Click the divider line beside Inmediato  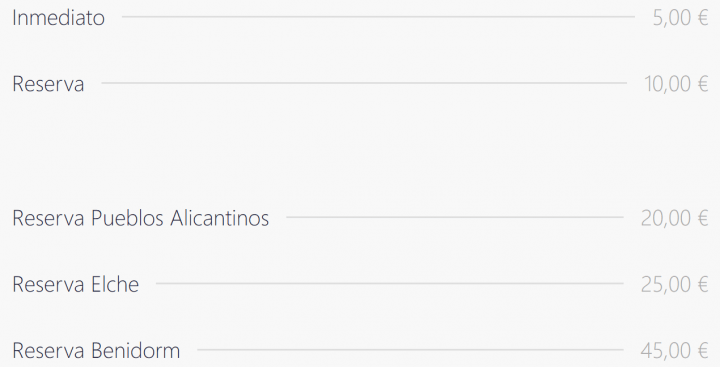click(x=378, y=17)
